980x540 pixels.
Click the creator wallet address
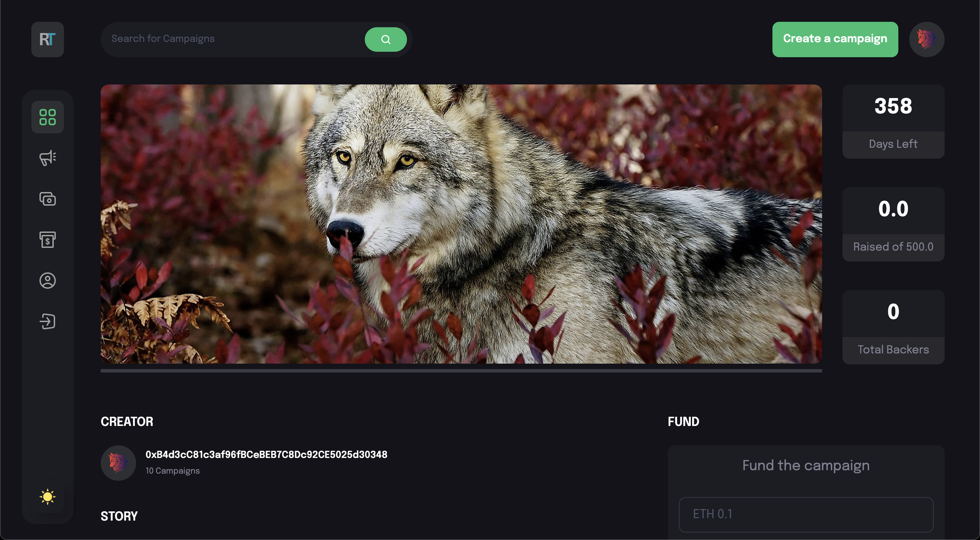[266, 455]
